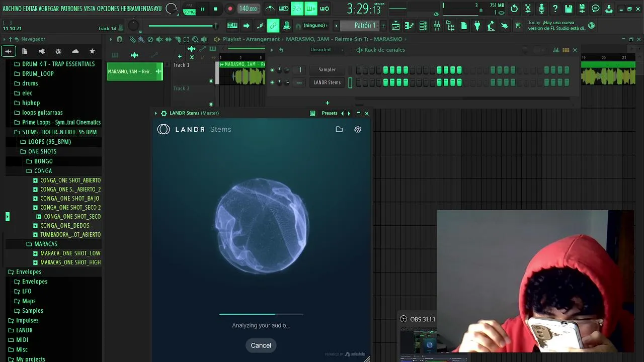The height and width of the screenshot is (362, 644).
Task: Toggle the metronome icon
Action: (x=270, y=9)
